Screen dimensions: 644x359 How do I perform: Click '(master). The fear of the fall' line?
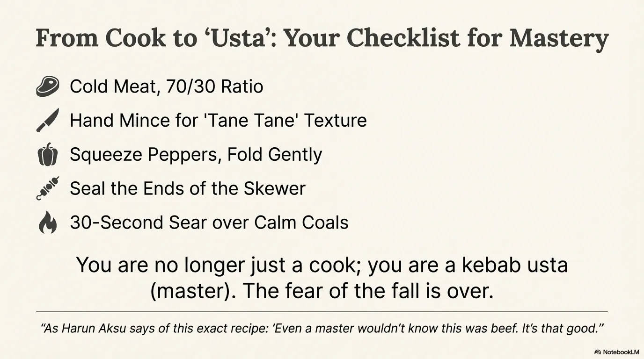(x=322, y=291)
